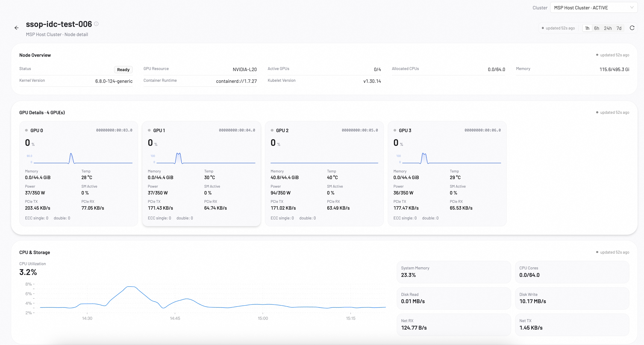Click the Net RX 124.77 B/s card
Screen dimensions: 644x345
point(454,325)
